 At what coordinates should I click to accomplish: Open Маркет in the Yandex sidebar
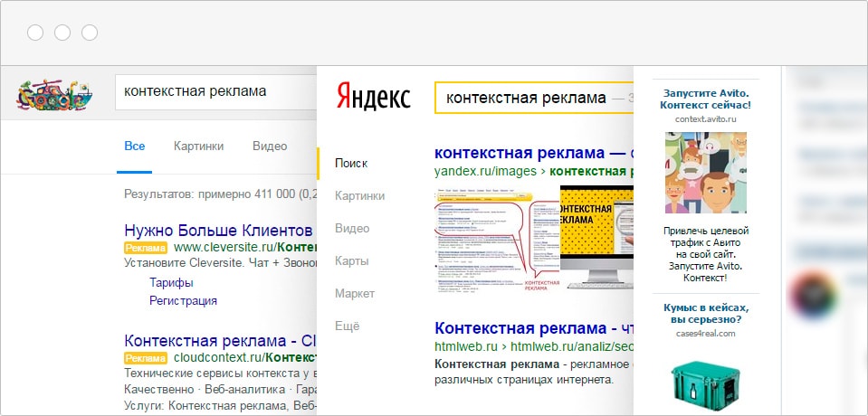355,293
